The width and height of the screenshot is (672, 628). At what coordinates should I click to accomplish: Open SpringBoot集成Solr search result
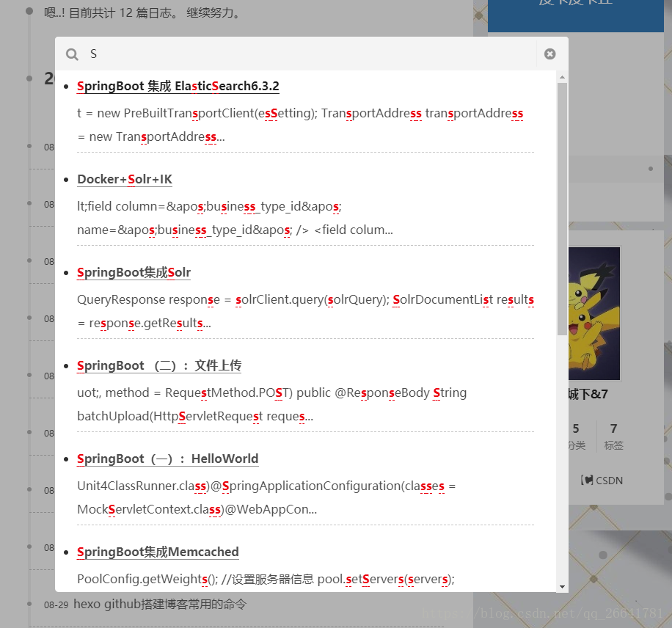(134, 273)
